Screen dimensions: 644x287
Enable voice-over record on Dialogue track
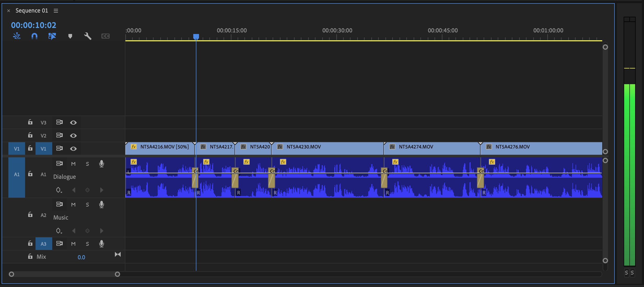coord(102,164)
